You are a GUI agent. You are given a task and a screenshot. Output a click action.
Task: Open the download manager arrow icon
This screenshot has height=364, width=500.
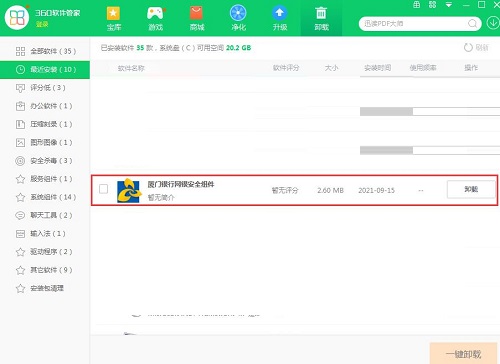pos(493,23)
